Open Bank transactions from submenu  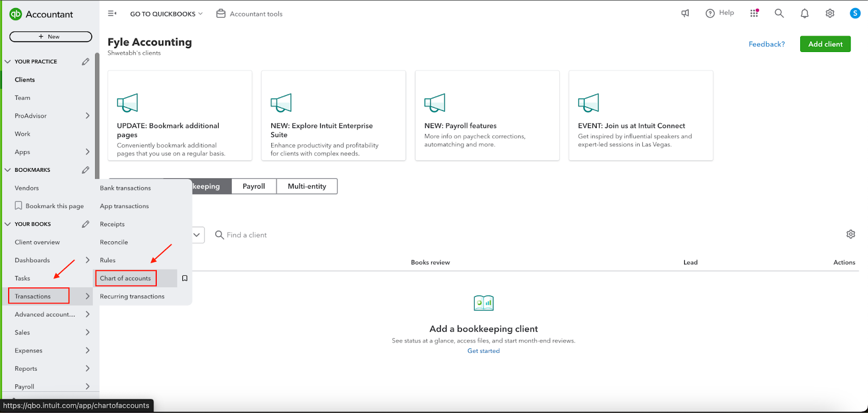click(125, 188)
